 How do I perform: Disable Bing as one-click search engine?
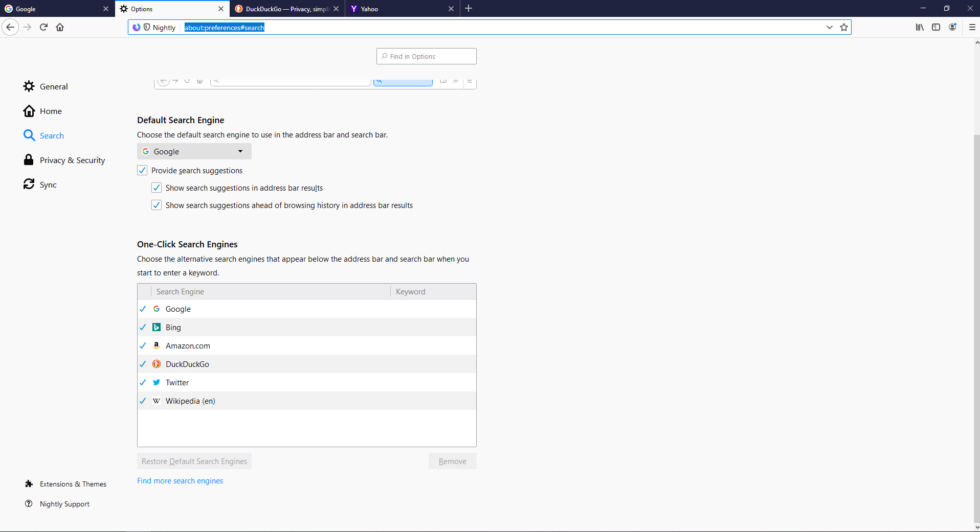(143, 327)
